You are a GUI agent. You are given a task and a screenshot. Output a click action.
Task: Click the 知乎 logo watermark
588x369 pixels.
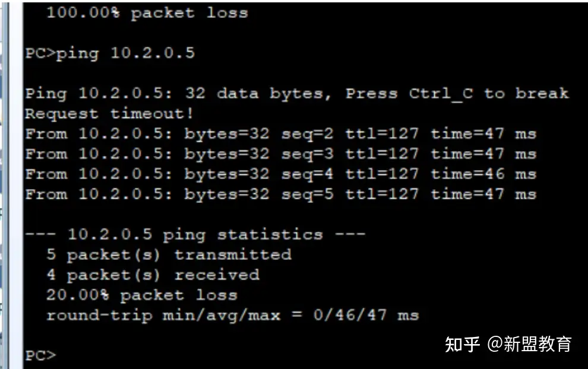tap(463, 344)
